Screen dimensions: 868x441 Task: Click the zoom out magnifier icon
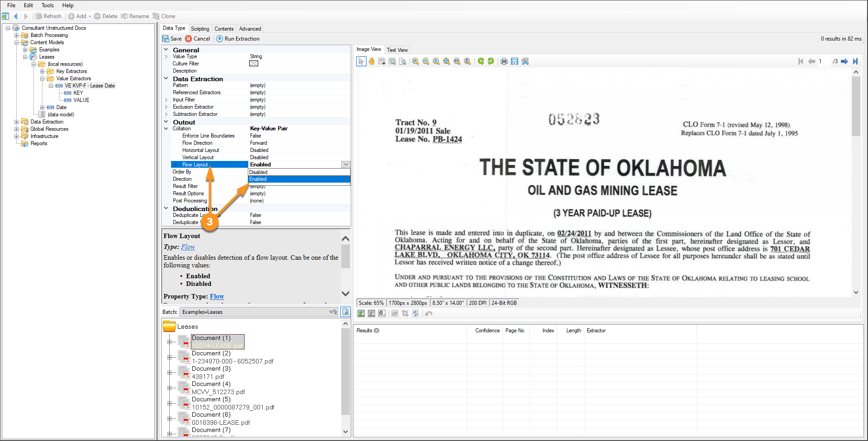click(426, 61)
